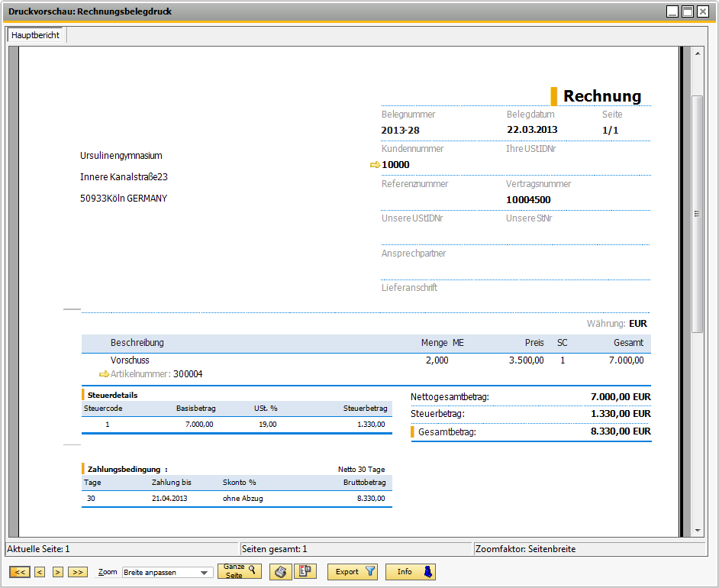Image resolution: width=719 pixels, height=588 pixels.
Task: Click the vertical scrollbar up arrow
Action: (x=698, y=53)
